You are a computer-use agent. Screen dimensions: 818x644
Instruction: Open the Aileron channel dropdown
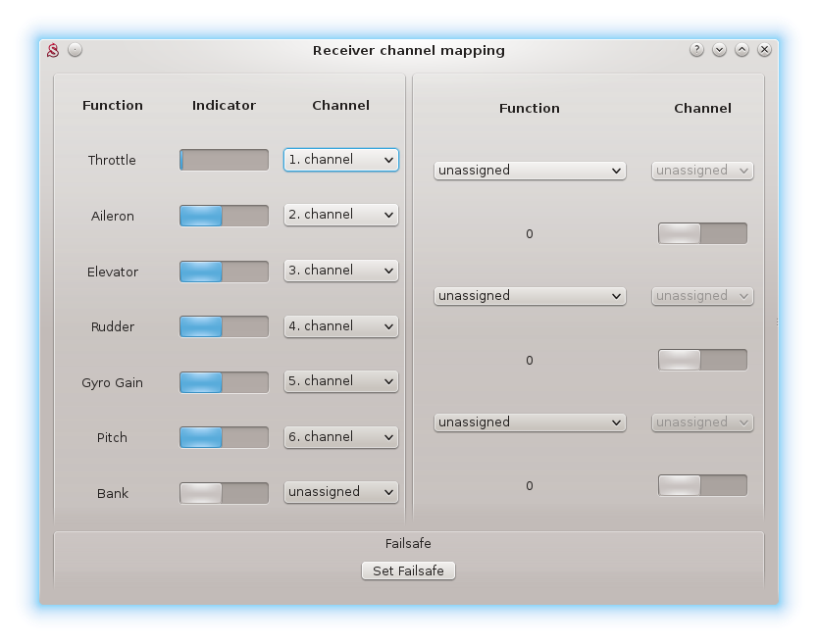tap(340, 215)
